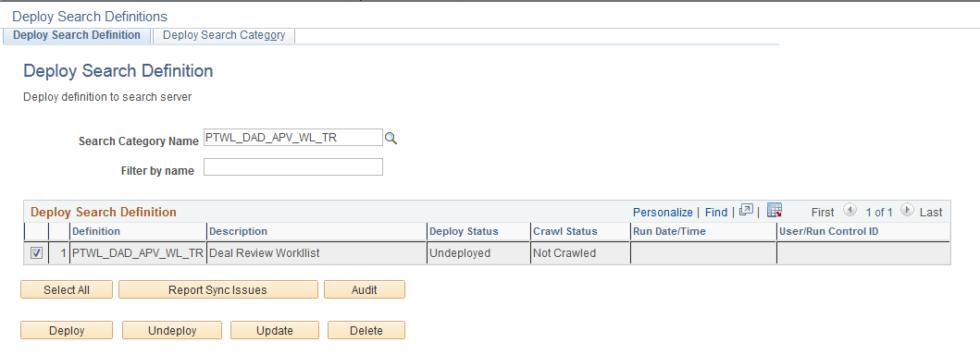Viewport: 980px width, 355px height.
Task: Download grid to spreadsheet icon
Action: coord(775,210)
